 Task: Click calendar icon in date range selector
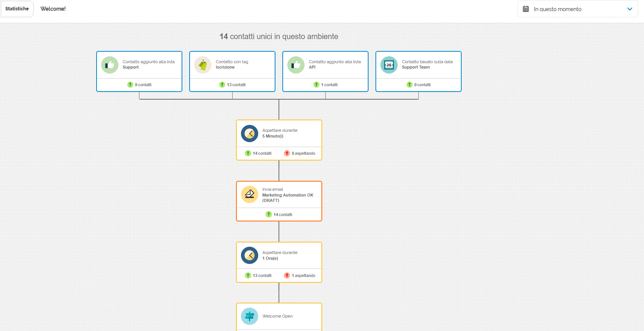tap(526, 9)
